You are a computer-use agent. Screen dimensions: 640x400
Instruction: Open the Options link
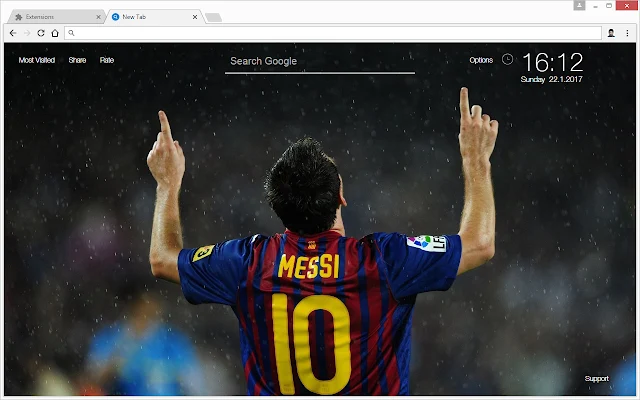tap(481, 60)
